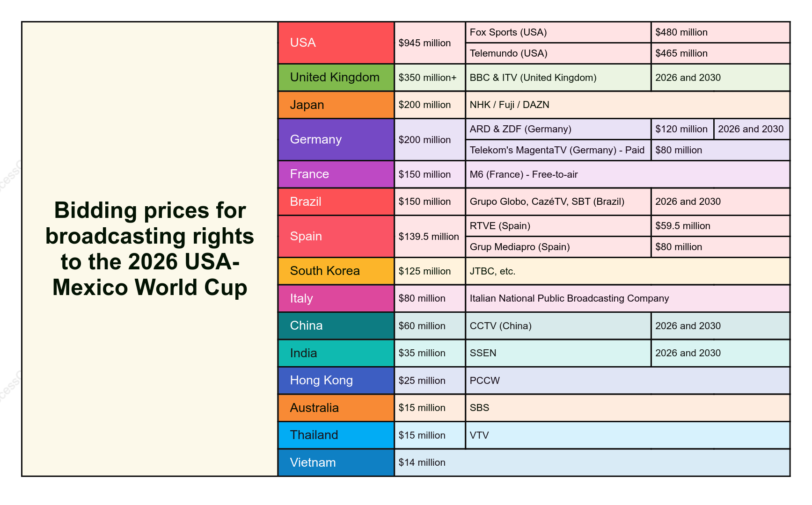Image resolution: width=812 pixels, height=505 pixels.
Task: Click the Japan country node
Action: point(336,105)
